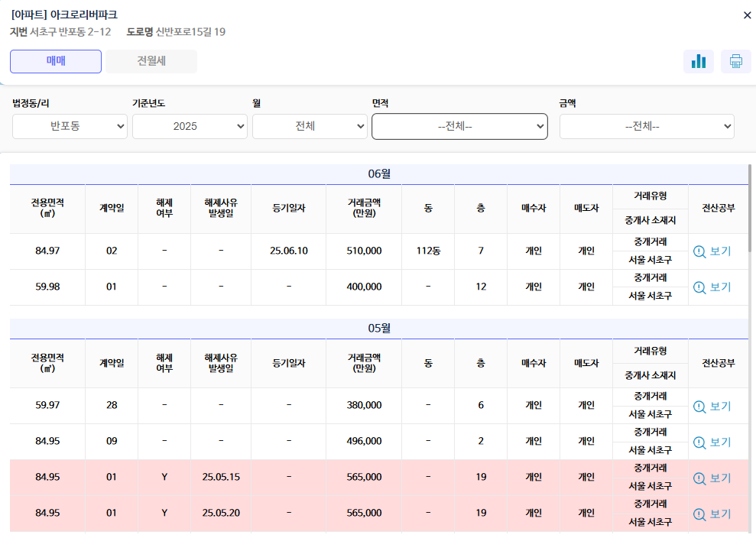Click the 신반포로15길 19 road address text
This screenshot has height=538, width=756.
[x=190, y=32]
